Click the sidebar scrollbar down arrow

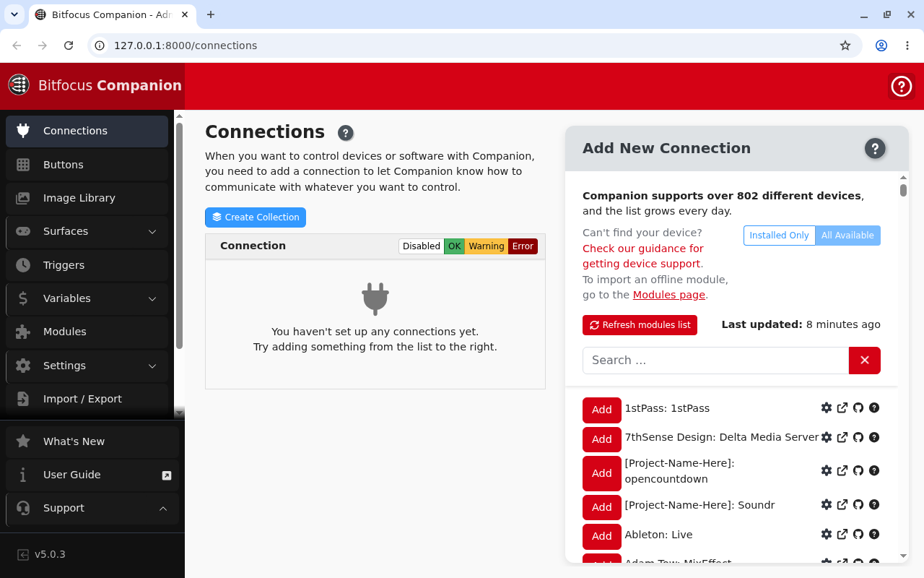180,413
